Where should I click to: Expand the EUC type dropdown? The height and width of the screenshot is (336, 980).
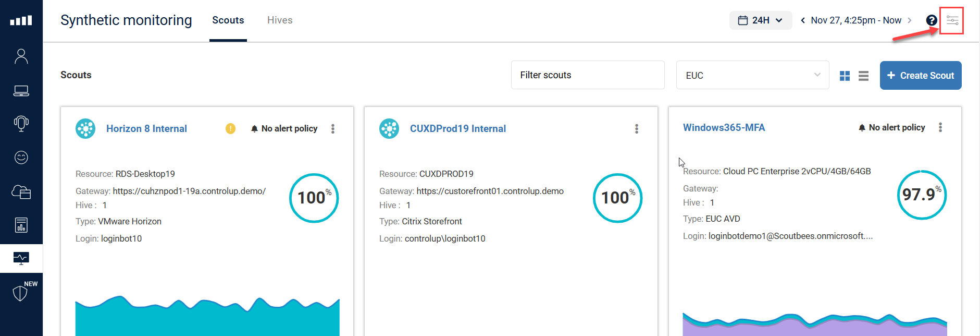tap(752, 75)
